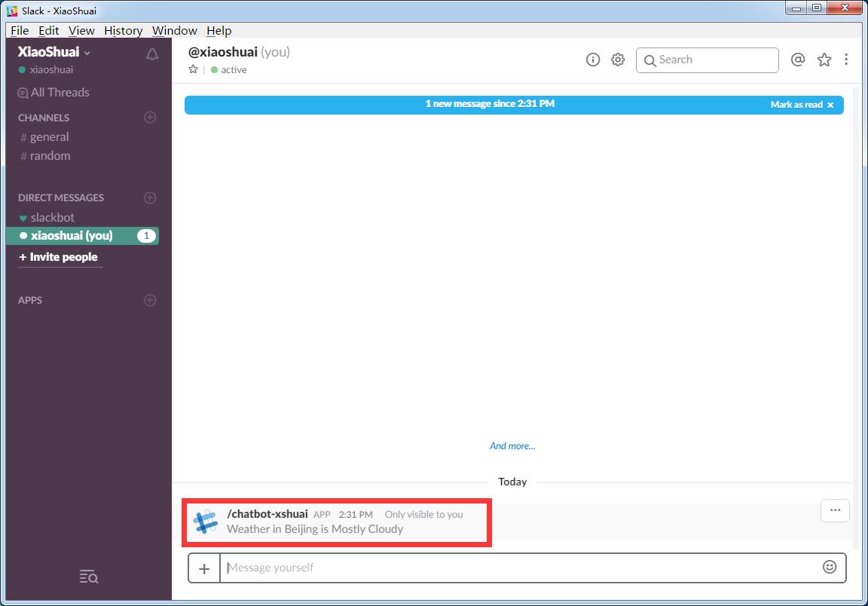868x606 pixels.
Task: Star this conversation under @xiaoshuai
Action: 193,69
